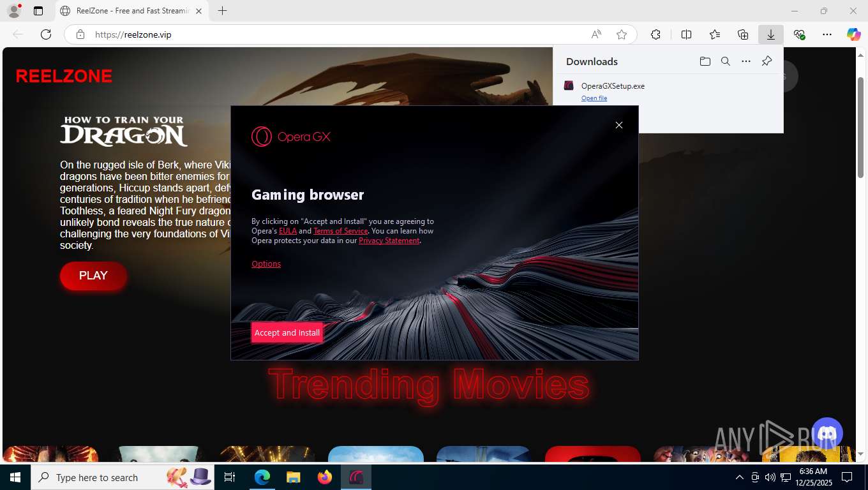Search downloads with magnifier icon
This screenshot has height=490, width=868.
(x=725, y=61)
